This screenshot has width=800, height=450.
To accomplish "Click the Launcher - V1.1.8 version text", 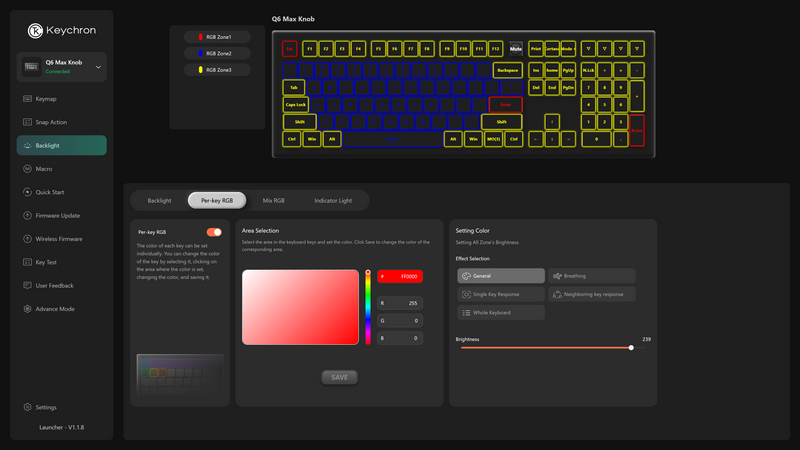I will [62, 428].
